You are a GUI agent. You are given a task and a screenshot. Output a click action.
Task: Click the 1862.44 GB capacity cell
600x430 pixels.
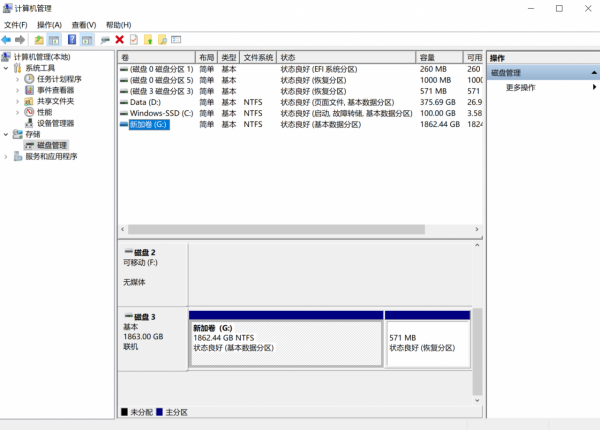440,124
